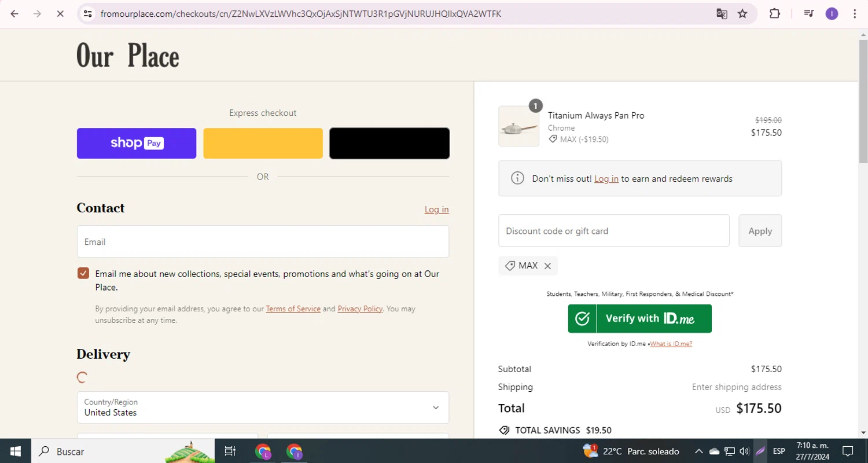Click the Titanium Always Pan Pro thumbnail
Viewport: 868px width, 463px height.
tap(518, 126)
